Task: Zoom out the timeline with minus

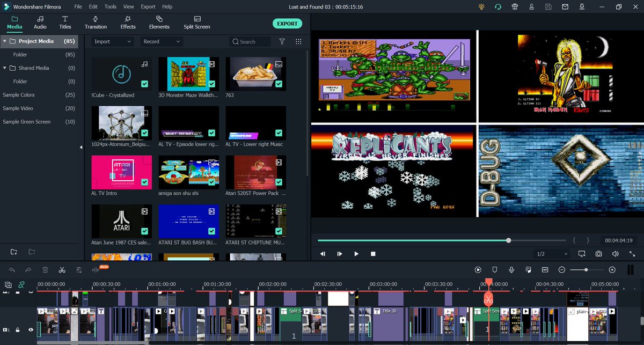Action: [561, 270]
